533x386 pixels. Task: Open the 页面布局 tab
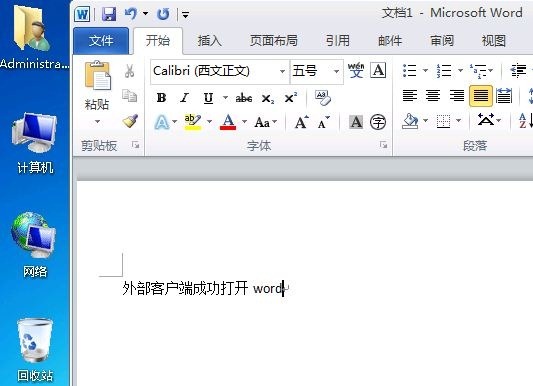tap(274, 41)
